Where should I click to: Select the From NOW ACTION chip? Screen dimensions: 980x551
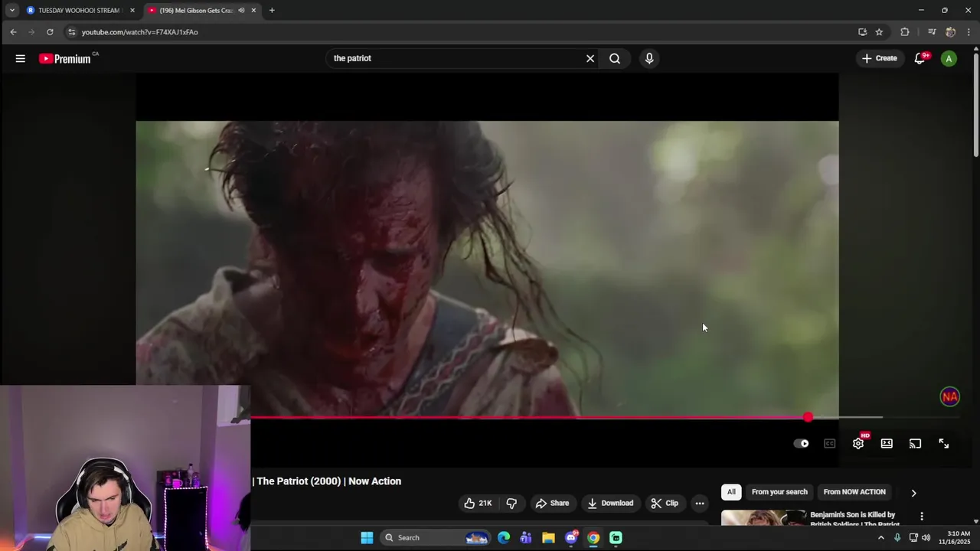tap(854, 492)
